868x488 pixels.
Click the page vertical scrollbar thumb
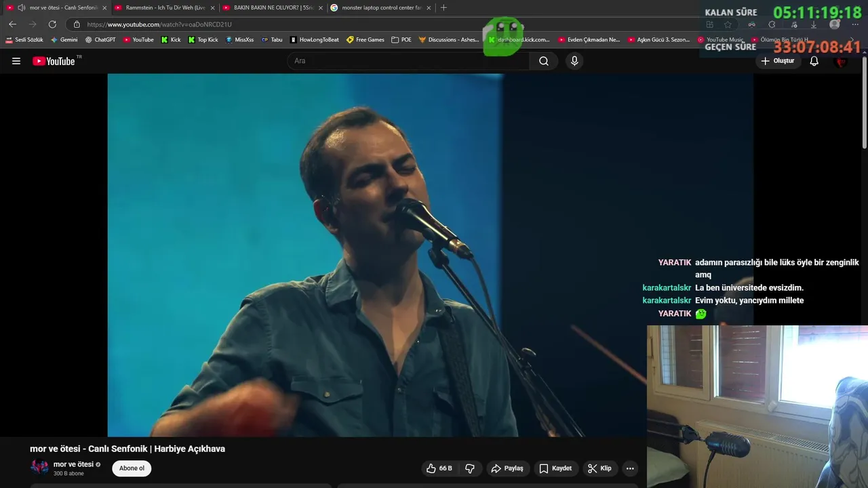point(864,102)
